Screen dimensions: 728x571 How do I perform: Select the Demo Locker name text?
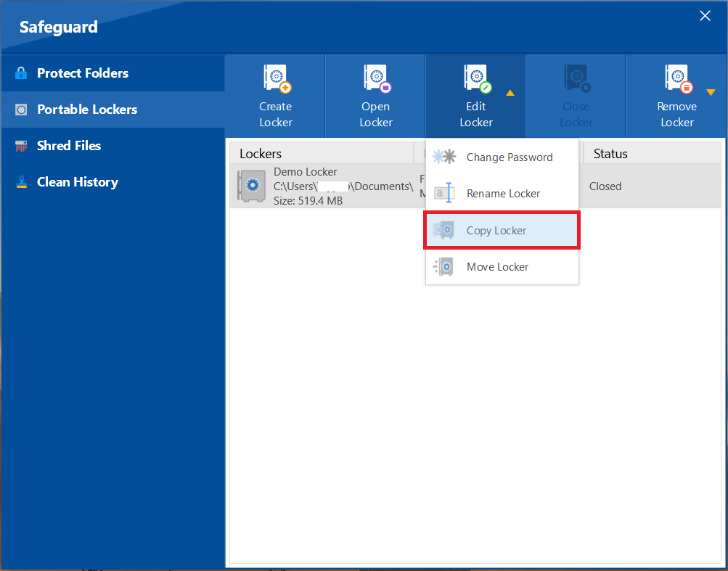tap(306, 172)
